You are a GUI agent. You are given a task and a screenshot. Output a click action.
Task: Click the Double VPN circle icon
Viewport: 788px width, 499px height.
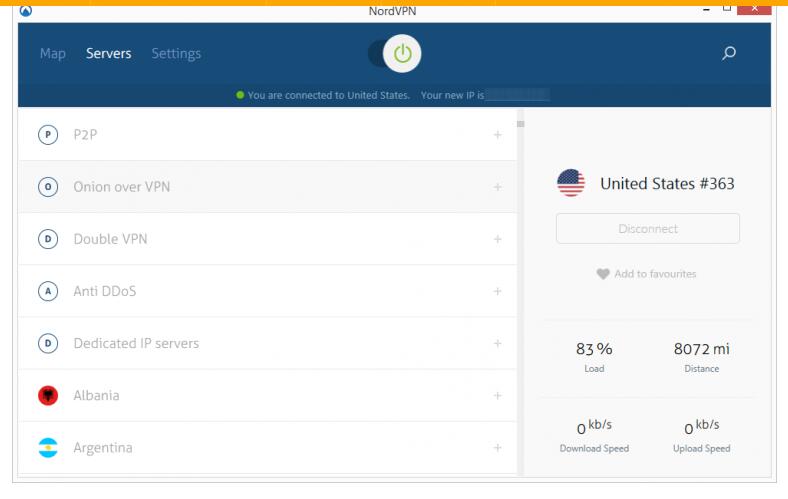coord(48,239)
